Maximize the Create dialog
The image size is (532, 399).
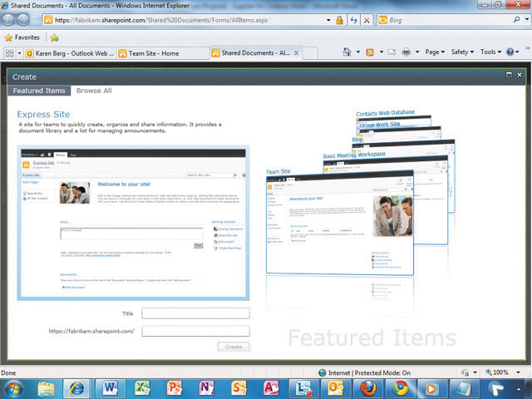point(509,75)
